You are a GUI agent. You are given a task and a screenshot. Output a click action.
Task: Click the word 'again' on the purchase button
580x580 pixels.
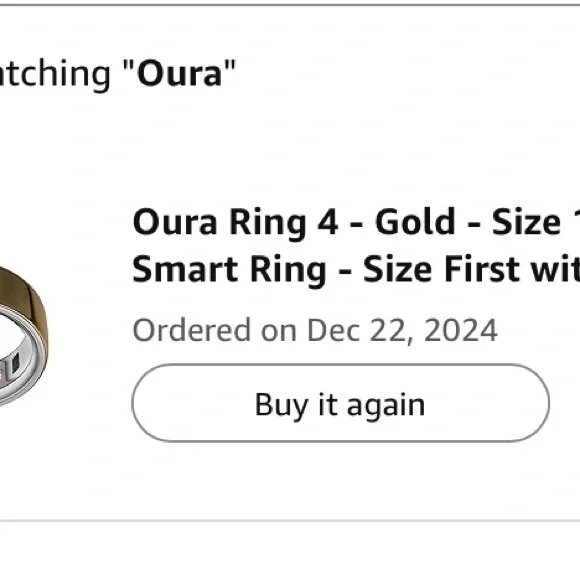386,406
